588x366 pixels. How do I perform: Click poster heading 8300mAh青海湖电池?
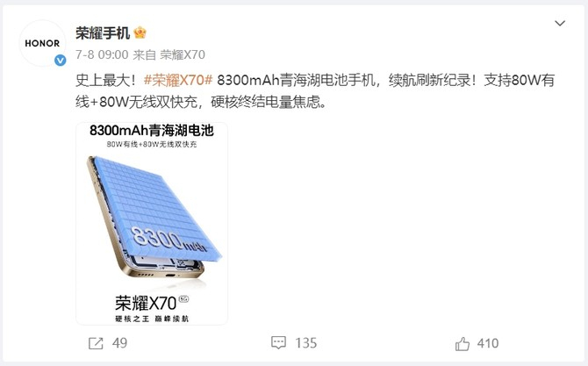tap(152, 130)
